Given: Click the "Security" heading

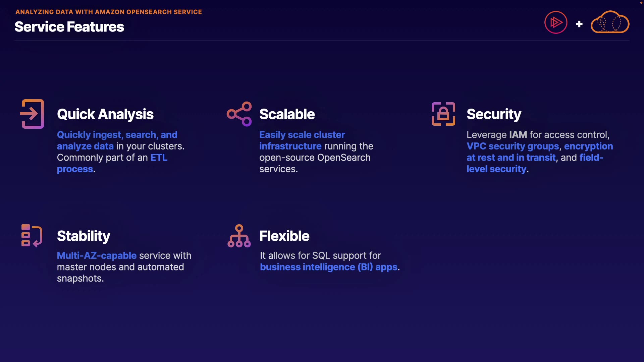Looking at the screenshot, I should point(494,114).
